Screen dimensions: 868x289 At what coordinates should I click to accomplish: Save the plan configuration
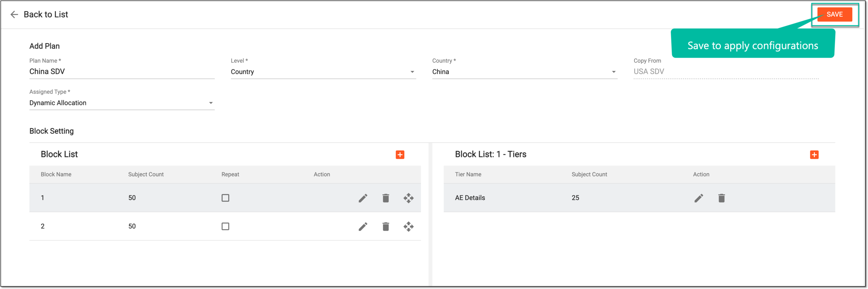(x=835, y=14)
